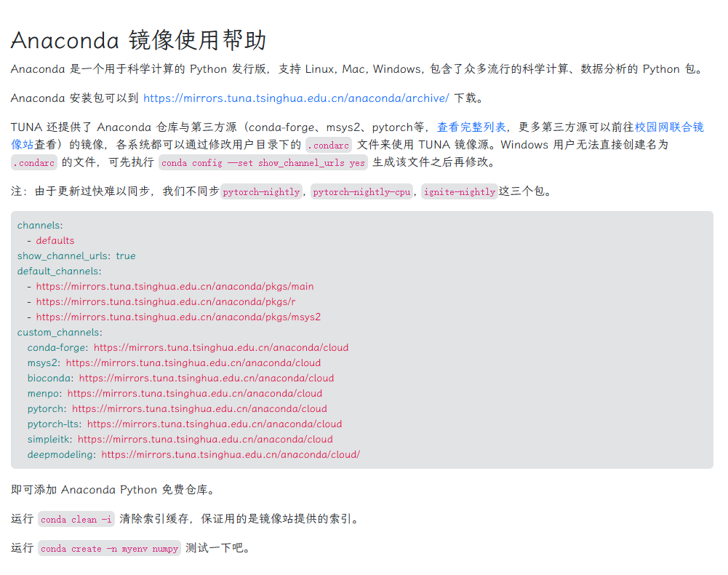This screenshot has height=575, width=728.
Task: Click the show_channel_urls: true line
Action: pyautogui.click(x=76, y=256)
